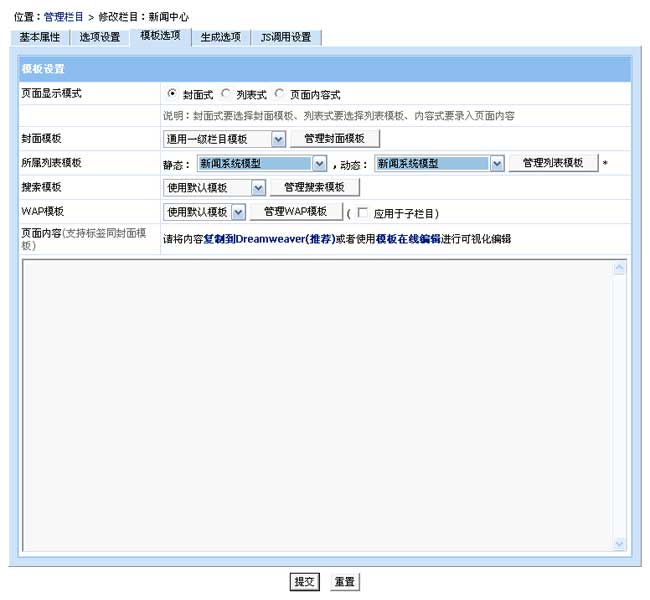This screenshot has width=650, height=600.
Task: Open the 搜索模板 dropdown
Action: point(214,187)
